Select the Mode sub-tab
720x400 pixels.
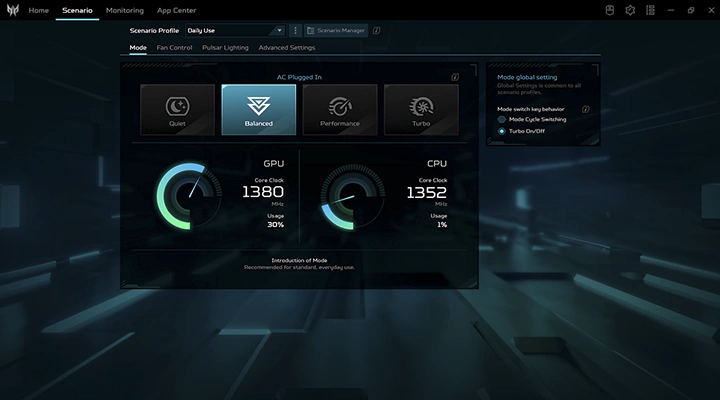pos(138,47)
